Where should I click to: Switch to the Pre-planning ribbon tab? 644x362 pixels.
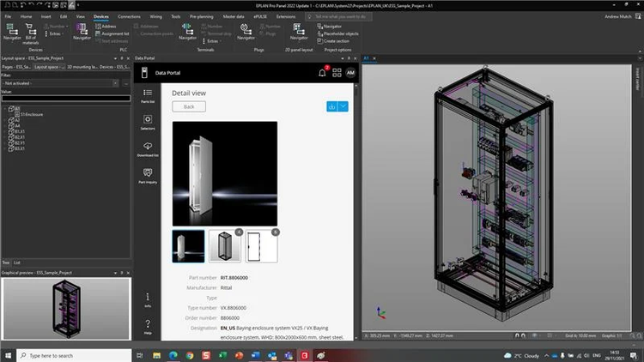pos(202,16)
